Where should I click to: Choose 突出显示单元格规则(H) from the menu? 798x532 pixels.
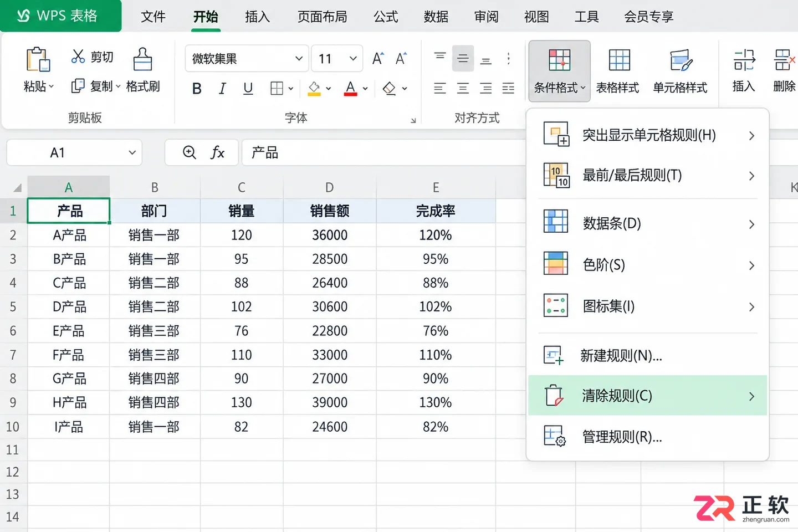tap(647, 135)
